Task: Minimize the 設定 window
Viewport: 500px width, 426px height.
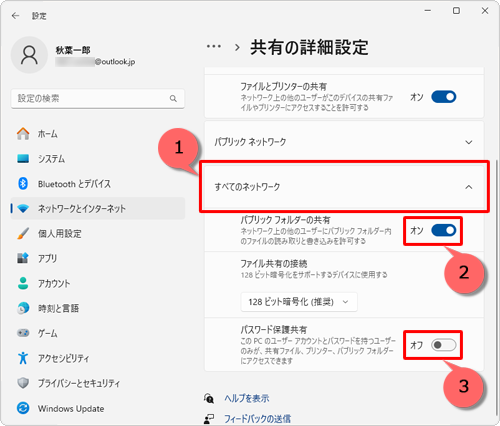Action: coord(428,11)
